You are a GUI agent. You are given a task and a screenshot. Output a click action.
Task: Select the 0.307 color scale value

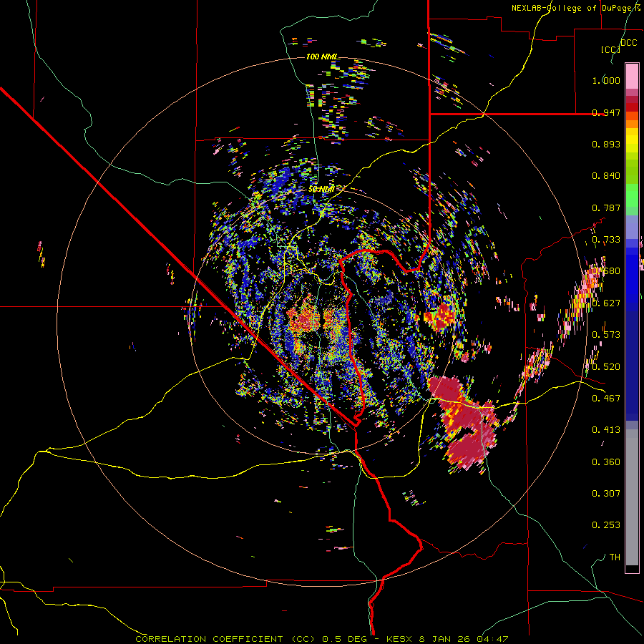[606, 494]
